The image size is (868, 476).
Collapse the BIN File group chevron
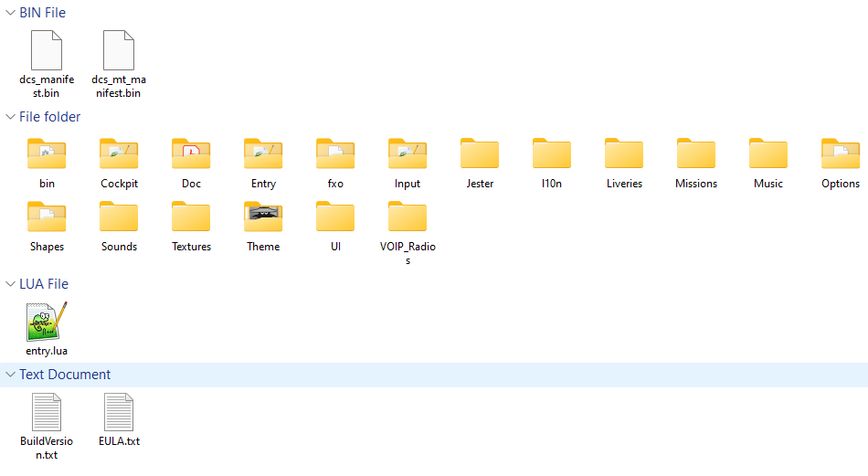[x=10, y=13]
